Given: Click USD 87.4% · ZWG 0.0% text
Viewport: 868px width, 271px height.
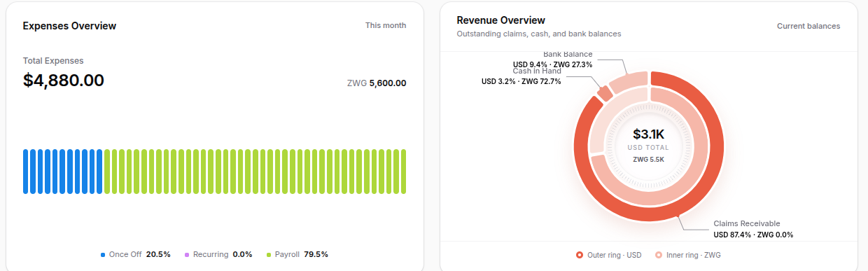Looking at the screenshot, I should [x=753, y=235].
